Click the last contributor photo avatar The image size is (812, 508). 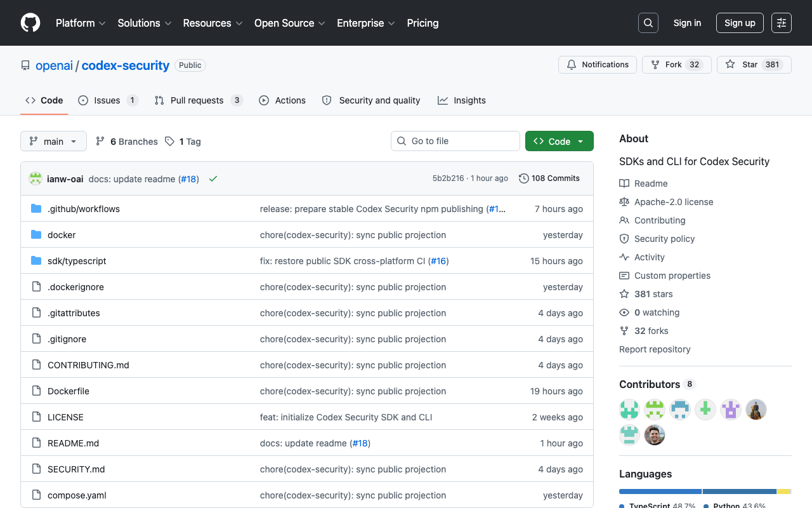(x=655, y=435)
